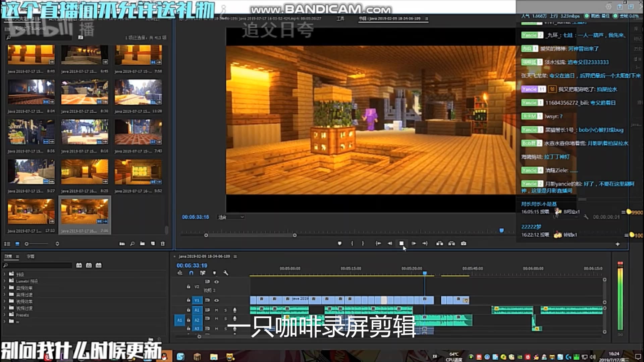Click the timeline playhead marker
Screen dimensions: 644x362
425,274
